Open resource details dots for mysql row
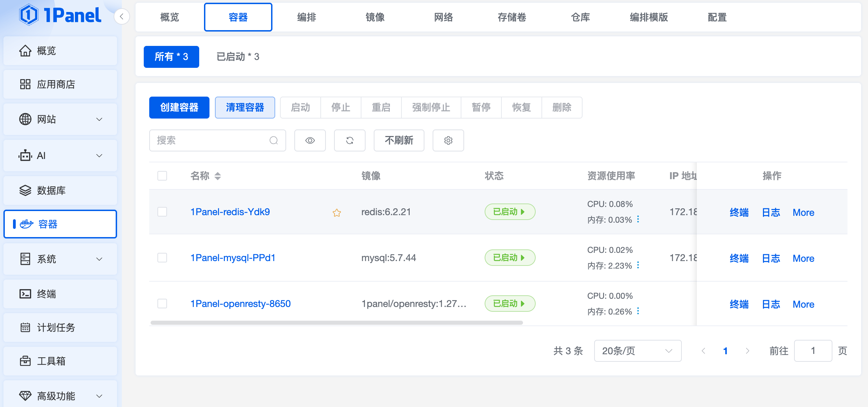The height and width of the screenshot is (407, 868). pyautogui.click(x=638, y=265)
